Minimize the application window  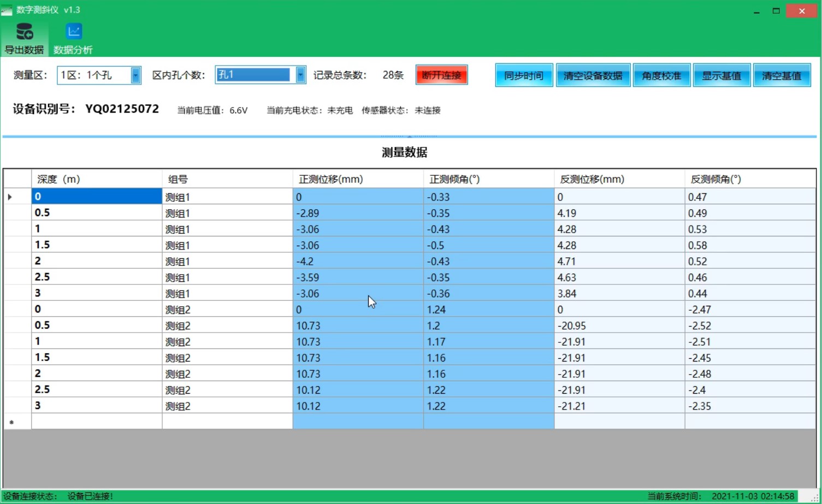coord(756,11)
